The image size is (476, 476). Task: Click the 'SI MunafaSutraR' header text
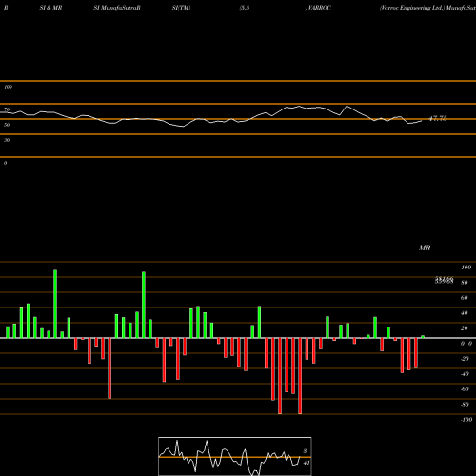point(117,8)
